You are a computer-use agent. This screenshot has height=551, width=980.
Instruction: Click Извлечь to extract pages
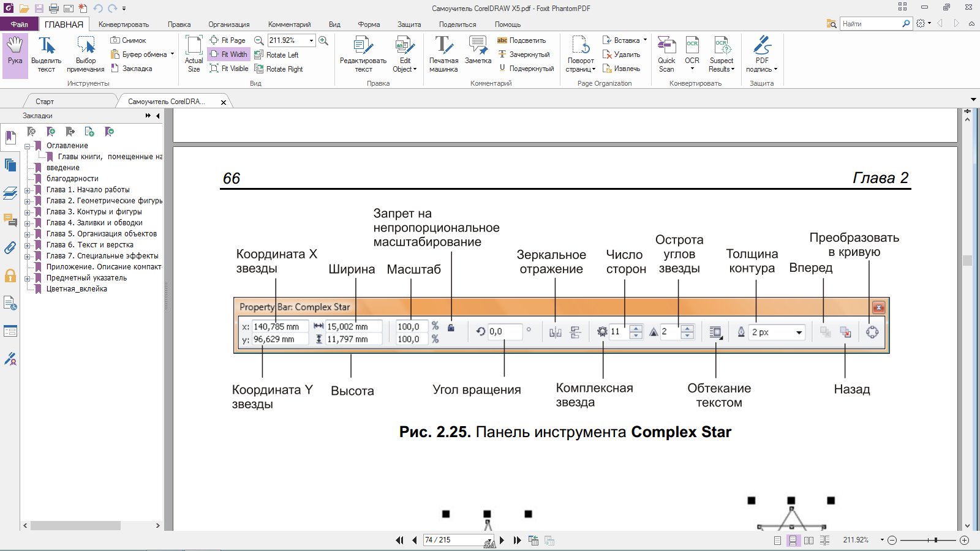[x=622, y=69]
